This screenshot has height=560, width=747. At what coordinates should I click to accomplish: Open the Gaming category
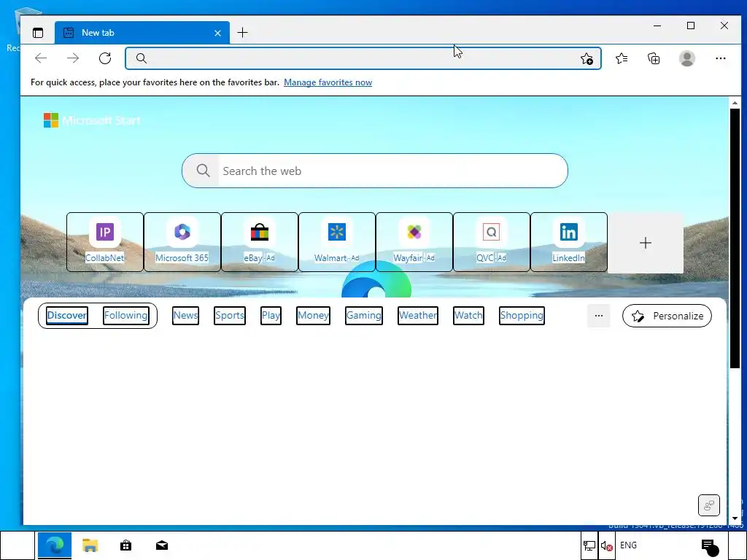[x=364, y=316]
